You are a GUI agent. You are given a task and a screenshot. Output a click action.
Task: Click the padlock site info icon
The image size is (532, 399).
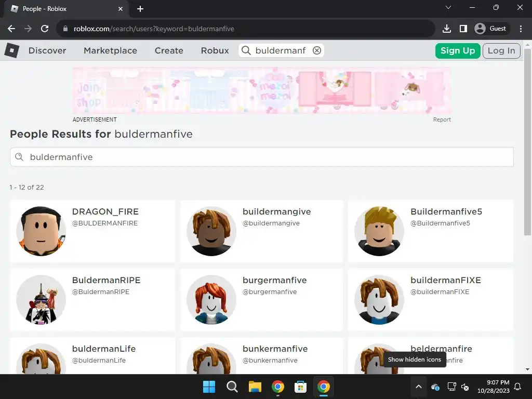coord(65,29)
